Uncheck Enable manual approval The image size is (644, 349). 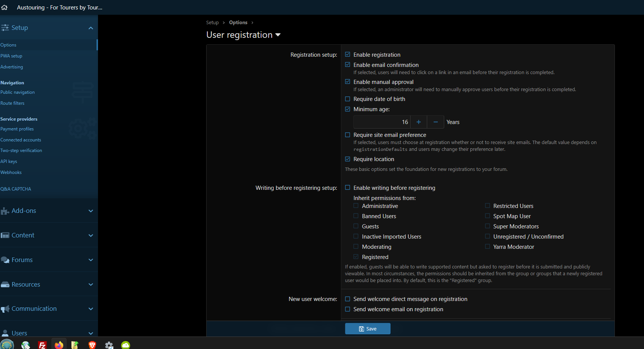(348, 82)
